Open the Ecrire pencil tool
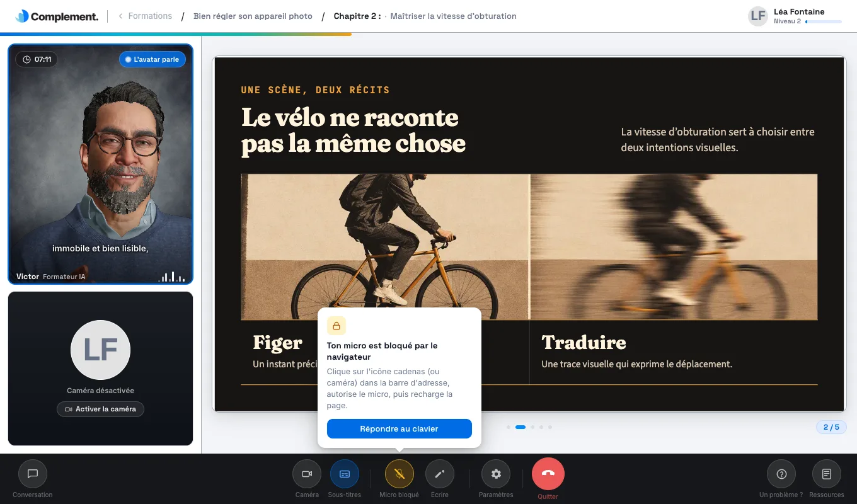Image resolution: width=857 pixels, height=504 pixels. click(440, 474)
